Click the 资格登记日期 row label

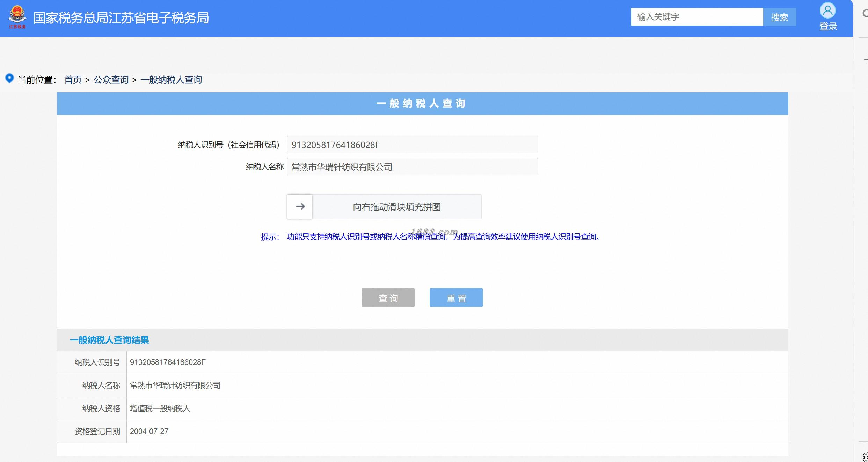point(97,432)
